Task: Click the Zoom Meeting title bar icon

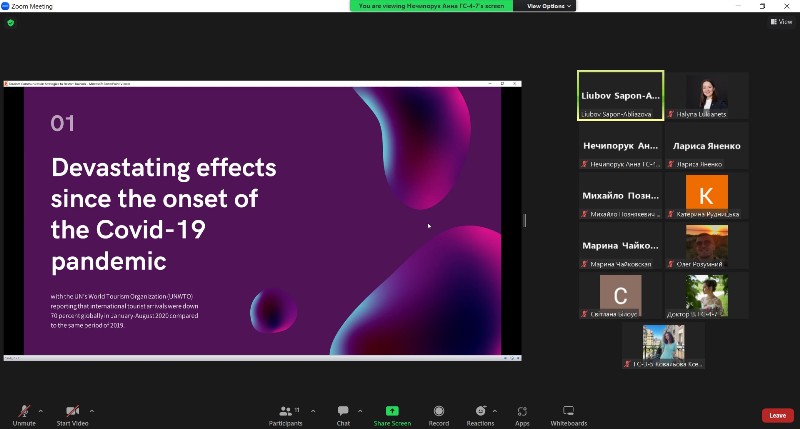Action: click(5, 6)
